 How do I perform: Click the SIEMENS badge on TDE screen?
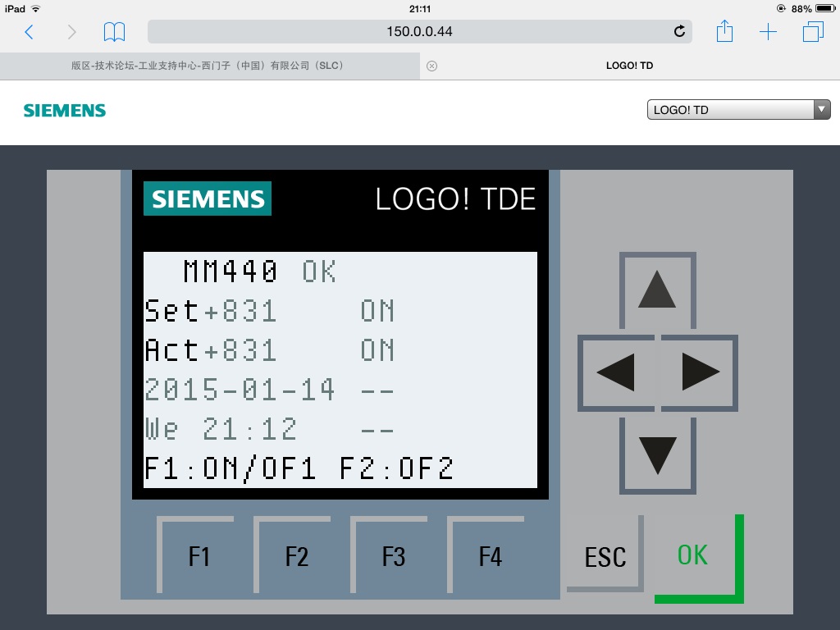tap(208, 199)
